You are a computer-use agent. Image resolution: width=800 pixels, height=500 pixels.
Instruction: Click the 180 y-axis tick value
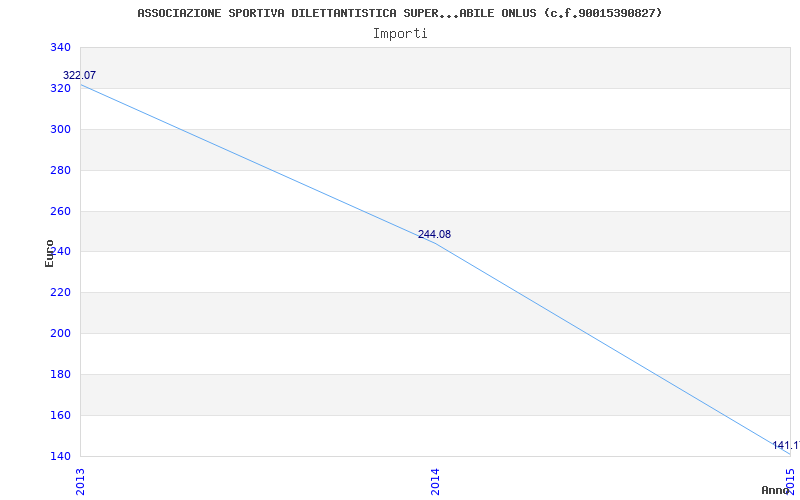tap(60, 374)
